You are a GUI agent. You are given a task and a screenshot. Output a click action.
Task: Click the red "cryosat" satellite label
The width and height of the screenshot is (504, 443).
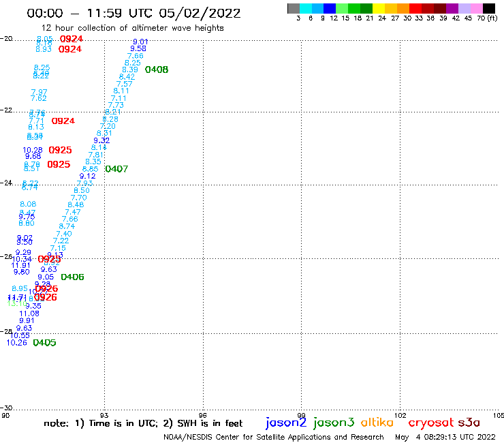tap(430, 423)
